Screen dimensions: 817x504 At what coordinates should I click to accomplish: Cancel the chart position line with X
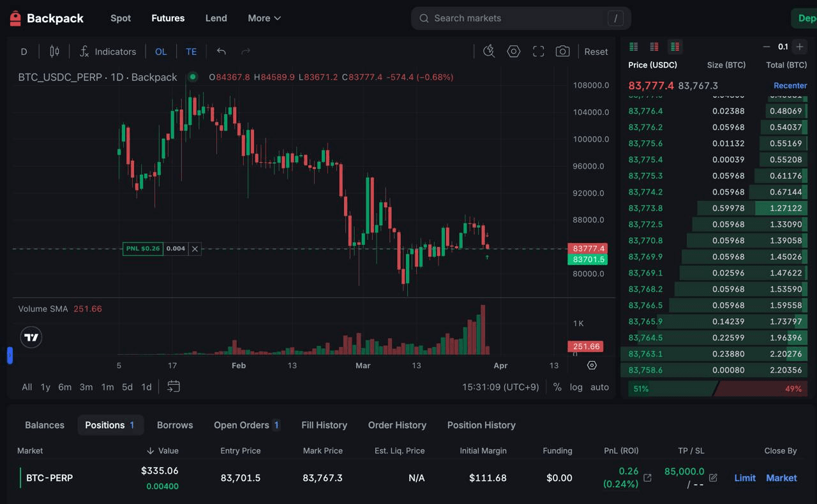pyautogui.click(x=195, y=249)
